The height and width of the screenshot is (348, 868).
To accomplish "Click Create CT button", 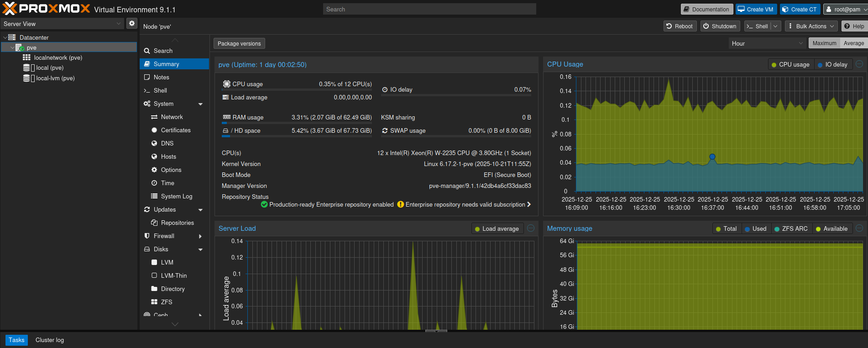I will (x=800, y=9).
